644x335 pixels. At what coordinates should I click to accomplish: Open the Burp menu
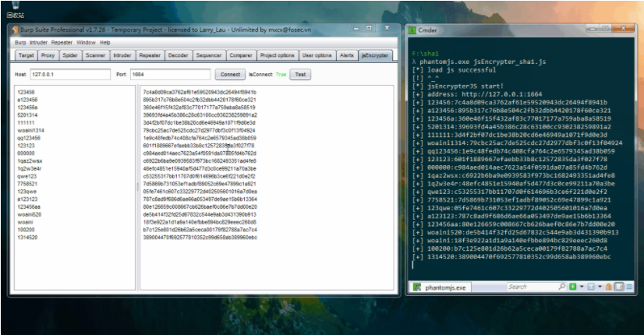(x=20, y=42)
